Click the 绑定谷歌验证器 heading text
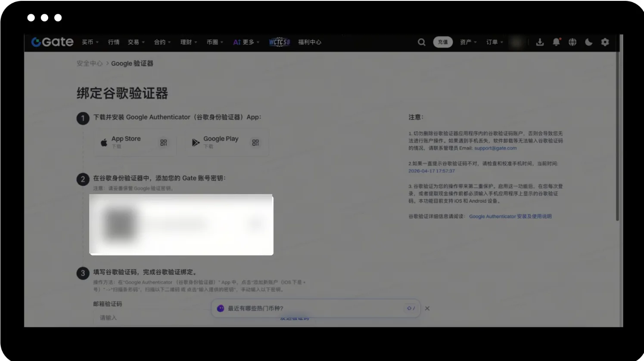644x361 pixels. [122, 93]
